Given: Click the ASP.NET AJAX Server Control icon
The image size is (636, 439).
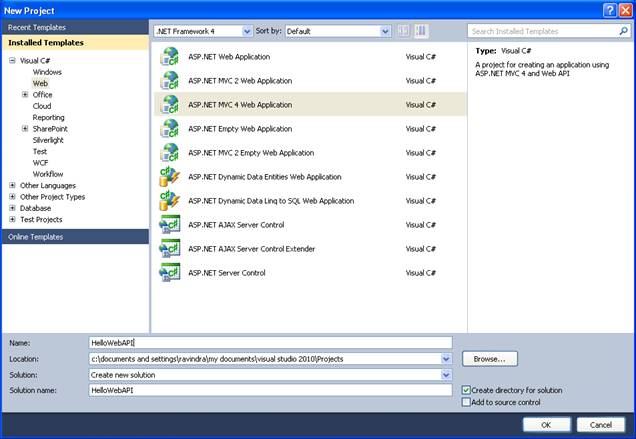Looking at the screenshot, I should 170,225.
